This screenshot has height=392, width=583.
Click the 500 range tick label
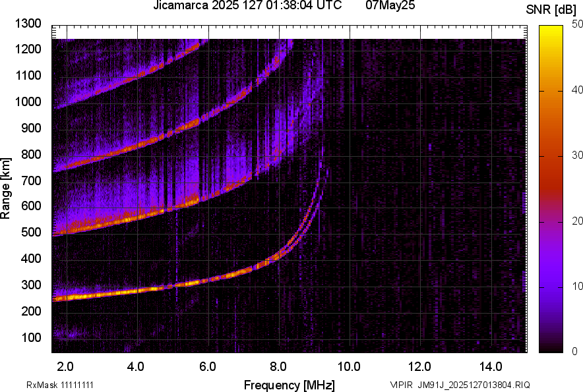(31, 233)
